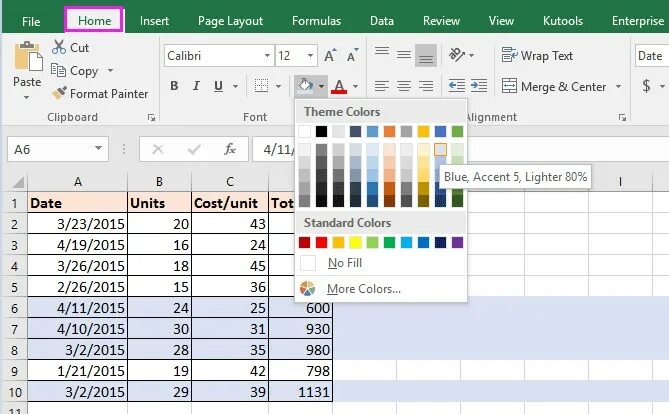This screenshot has height=414, width=669.
Task: Click cell containing 3/23/2015
Action: coord(78,224)
